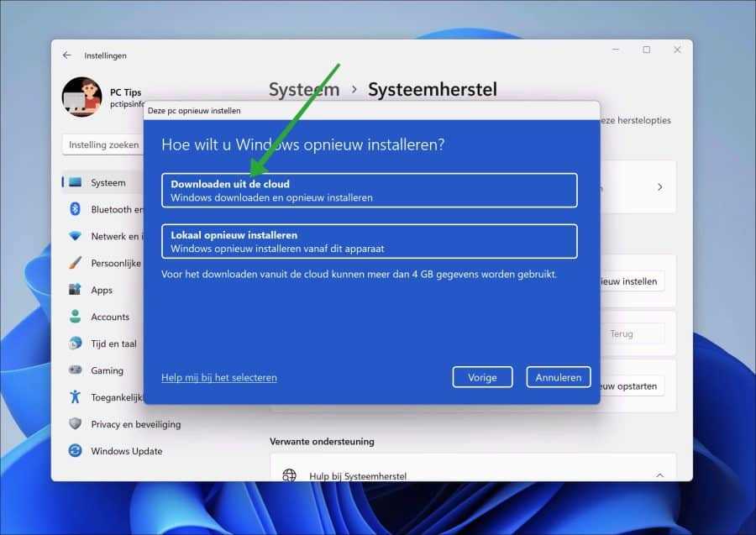Click the Gaming controller icon
Screen dimensions: 756x535
tap(76, 370)
